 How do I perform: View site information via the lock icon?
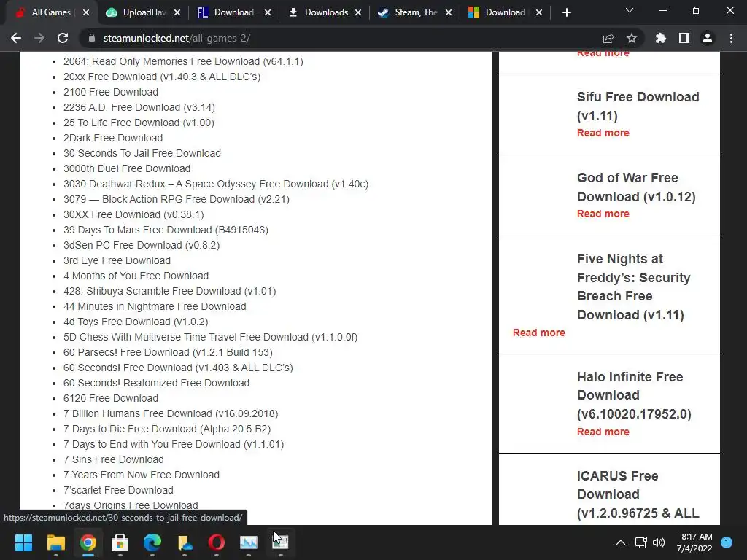pyautogui.click(x=91, y=38)
